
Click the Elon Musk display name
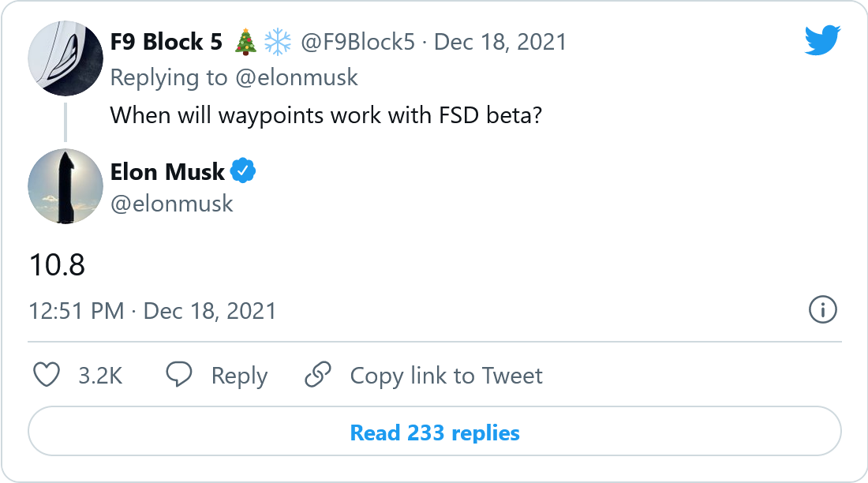coord(167,171)
